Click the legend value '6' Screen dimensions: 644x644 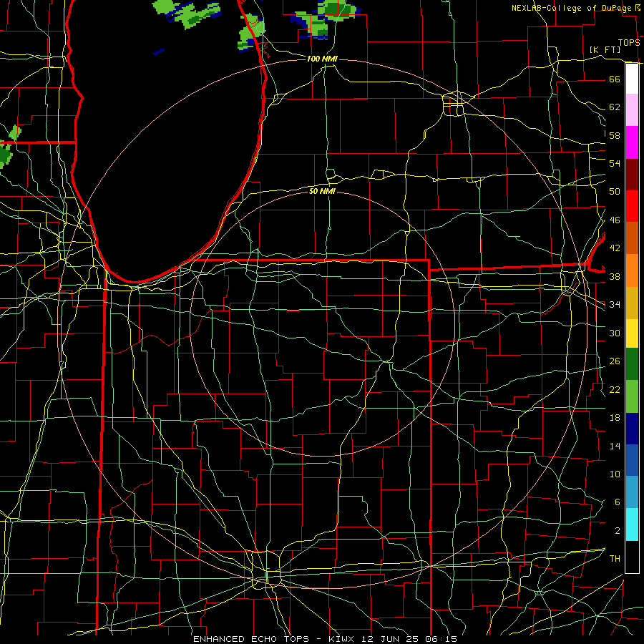pos(617,502)
